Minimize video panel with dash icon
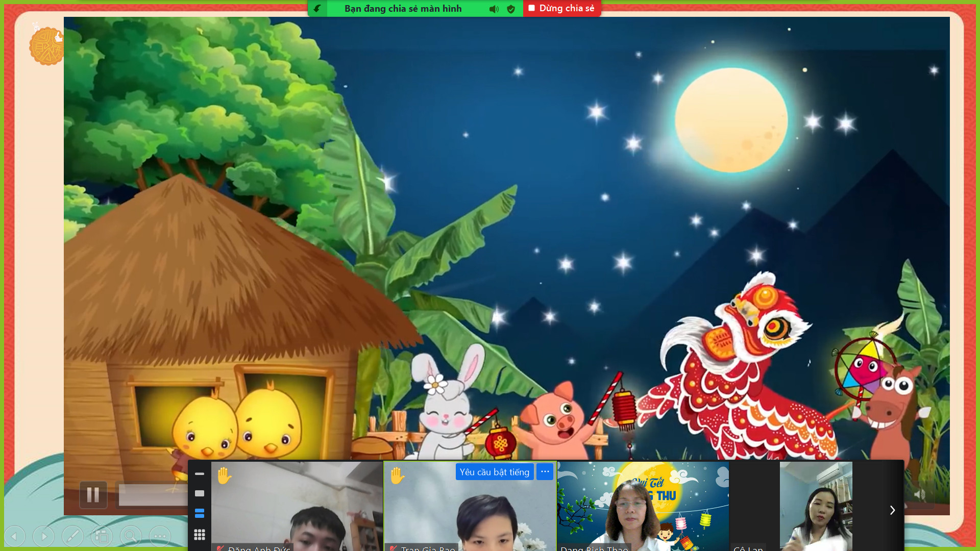The image size is (980, 551). coord(200,474)
